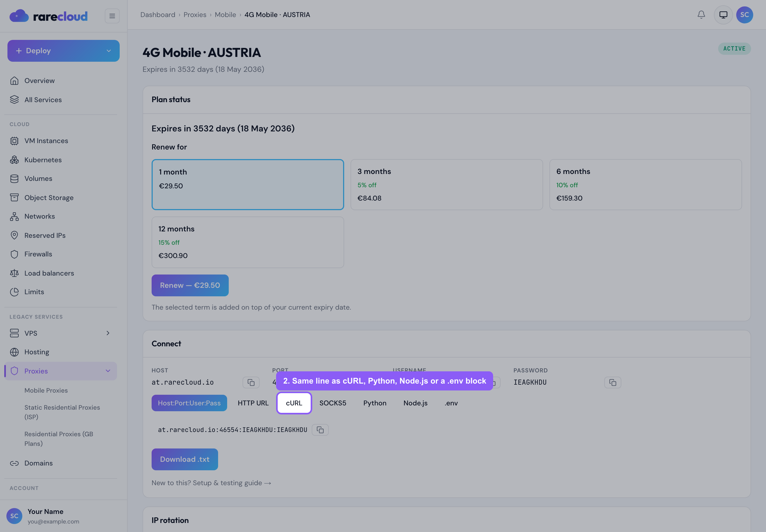Click the Object Storage archive icon
Viewport: 766px width, 532px height.
tap(14, 198)
